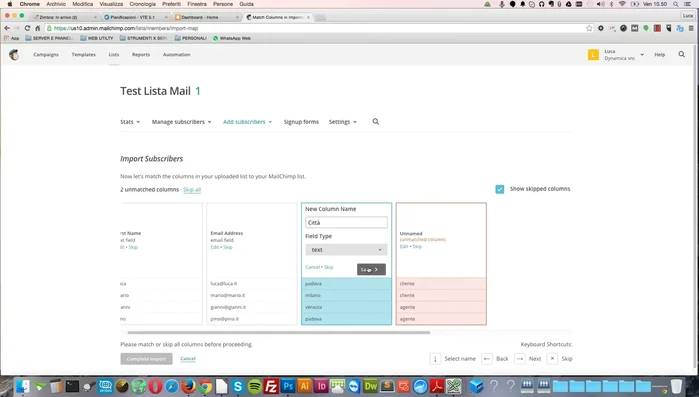Click the Select name down-arrow key icon

coord(435,359)
